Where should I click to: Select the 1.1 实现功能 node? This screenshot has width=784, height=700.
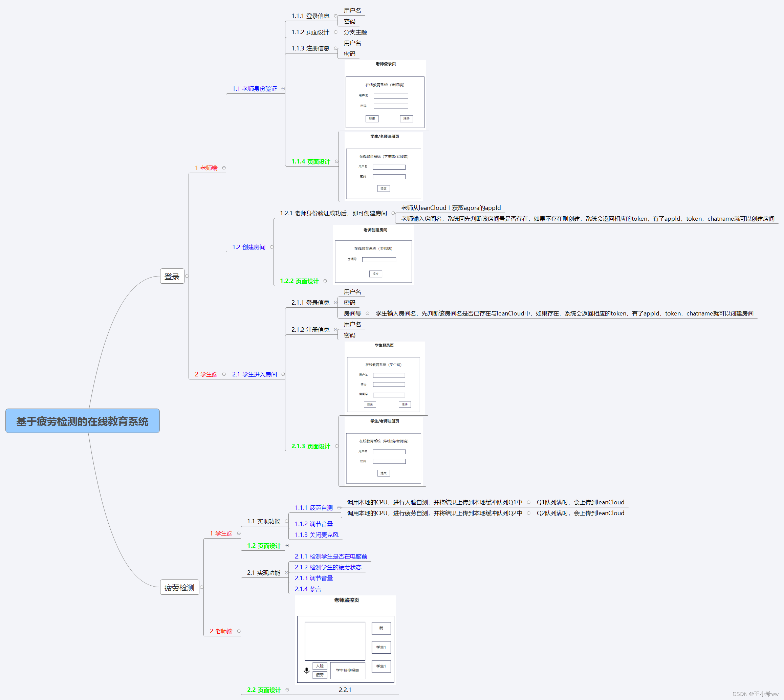click(264, 521)
